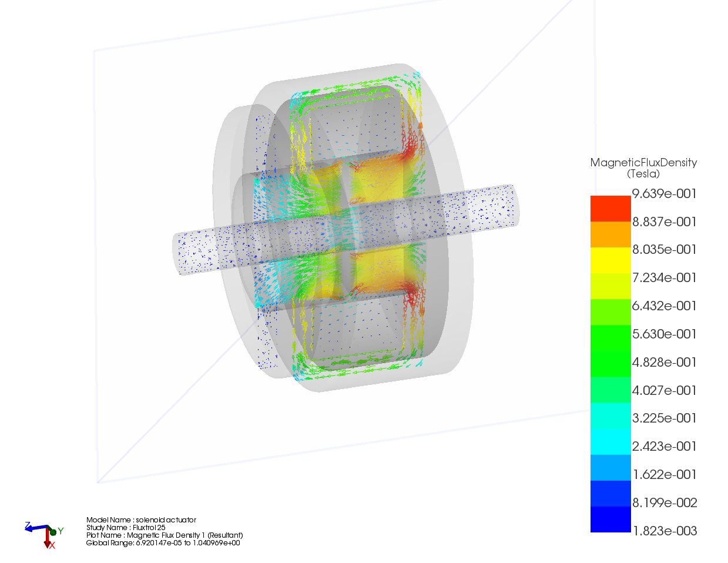
Task: Select the bright yellow legend color swatch
Action: point(610,260)
